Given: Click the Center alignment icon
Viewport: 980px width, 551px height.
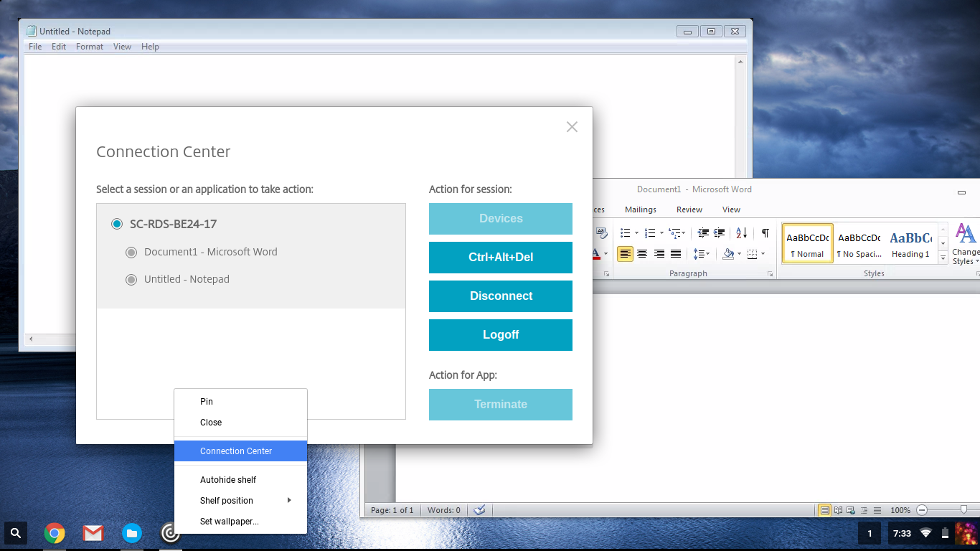Looking at the screenshot, I should pos(642,254).
